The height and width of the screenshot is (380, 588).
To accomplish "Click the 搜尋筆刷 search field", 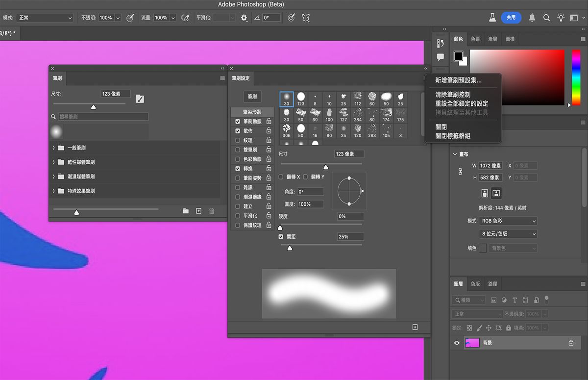I will coord(103,117).
